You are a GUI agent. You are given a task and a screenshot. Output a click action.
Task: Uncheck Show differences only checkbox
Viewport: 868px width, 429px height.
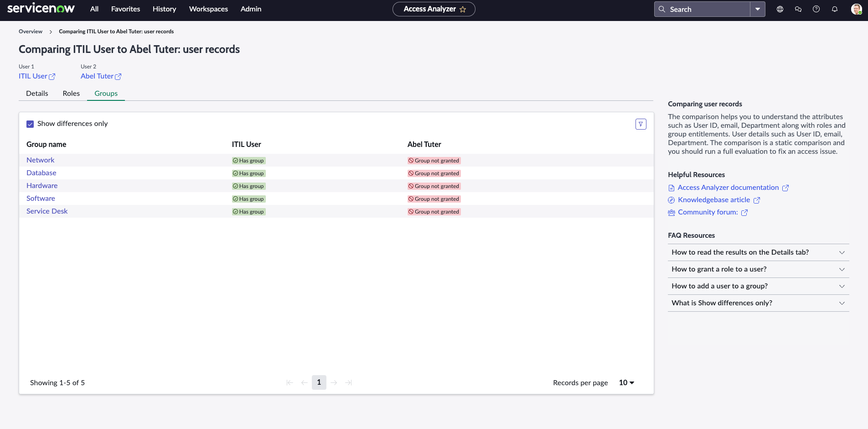coord(30,124)
